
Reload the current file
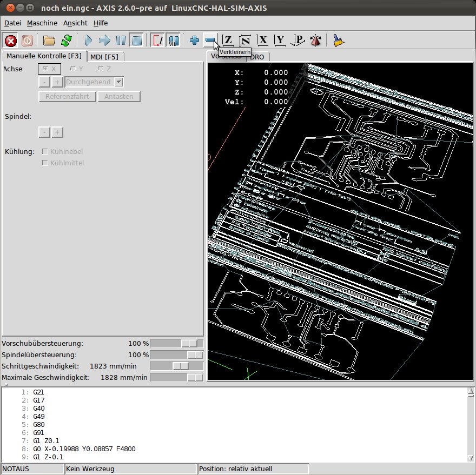(67, 41)
